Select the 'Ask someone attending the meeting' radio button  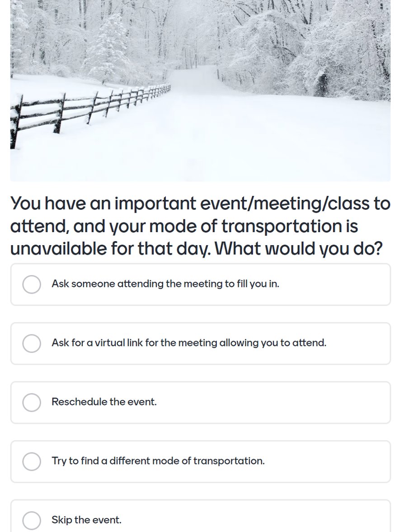click(x=32, y=284)
